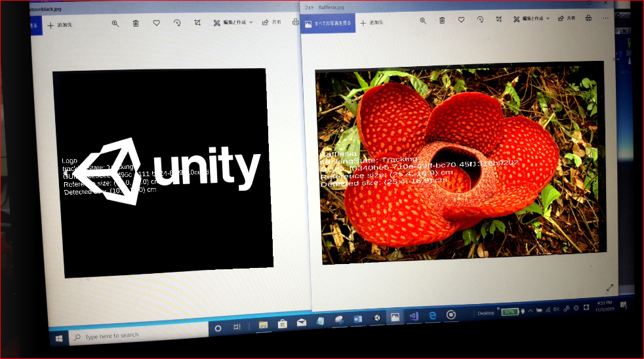Click the print icon in the left Photos window
Screen dimensions: 644x359
(296, 22)
